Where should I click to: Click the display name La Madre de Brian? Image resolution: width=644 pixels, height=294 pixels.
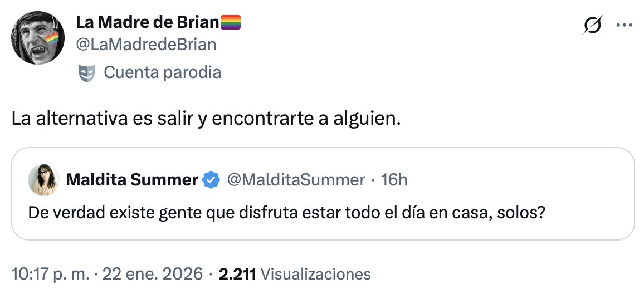(x=148, y=23)
